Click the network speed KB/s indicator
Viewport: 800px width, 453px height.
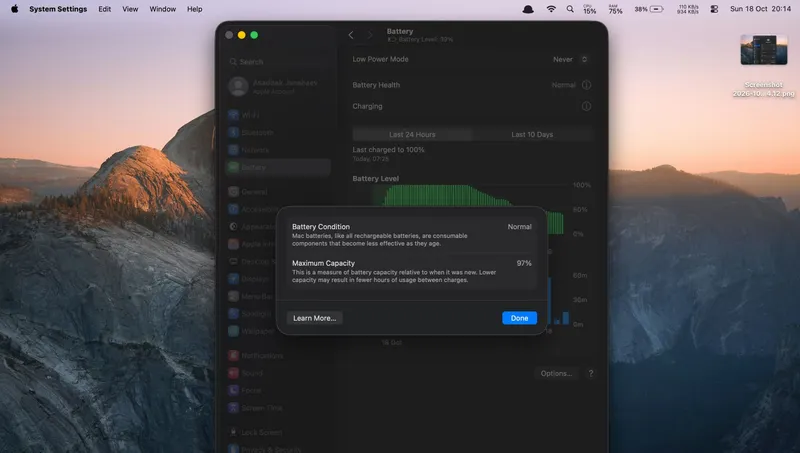click(688, 9)
